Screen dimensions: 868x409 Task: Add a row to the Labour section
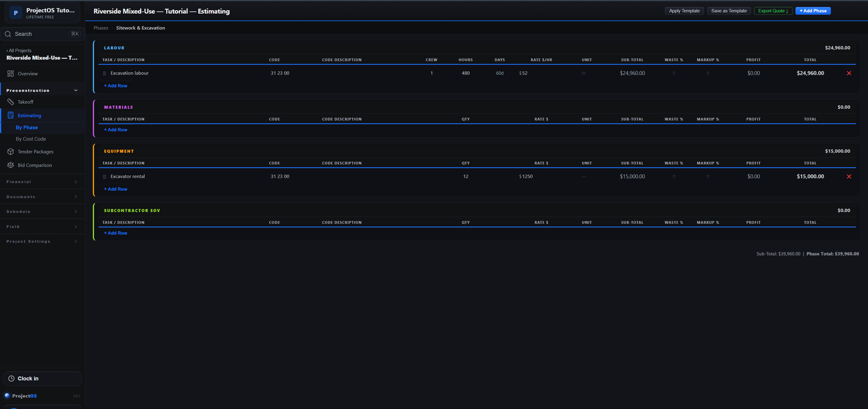point(116,86)
